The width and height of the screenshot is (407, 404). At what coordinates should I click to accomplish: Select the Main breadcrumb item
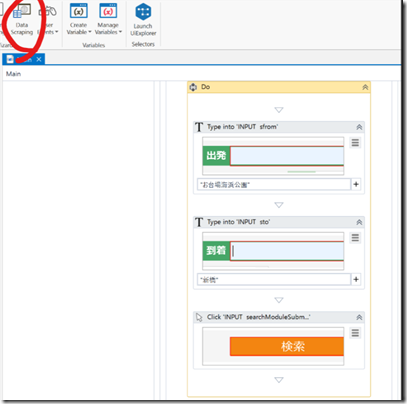pos(13,74)
